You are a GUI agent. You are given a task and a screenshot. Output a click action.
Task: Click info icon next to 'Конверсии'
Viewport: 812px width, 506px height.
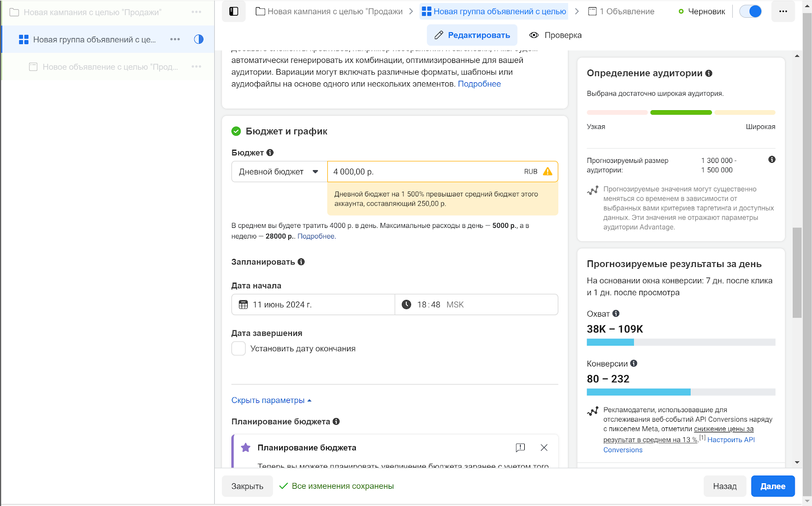(634, 363)
